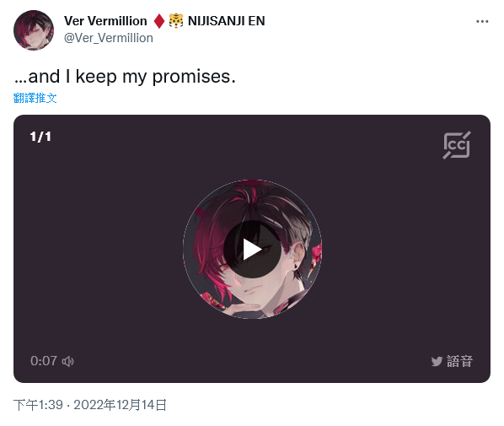The height and width of the screenshot is (426, 504).
Task: Mute the audio with the speaker icon
Action: [67, 361]
